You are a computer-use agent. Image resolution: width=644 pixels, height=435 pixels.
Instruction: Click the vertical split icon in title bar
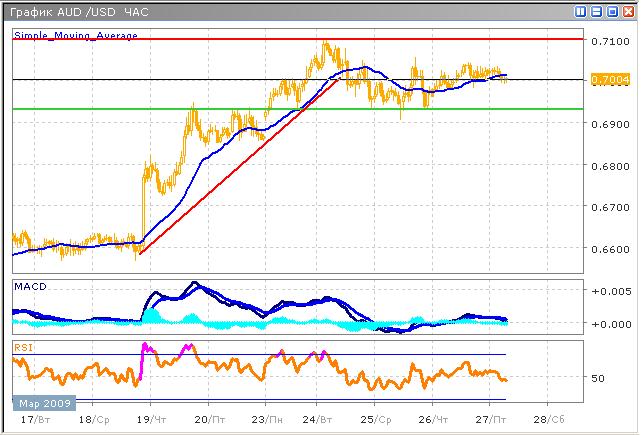(x=582, y=12)
